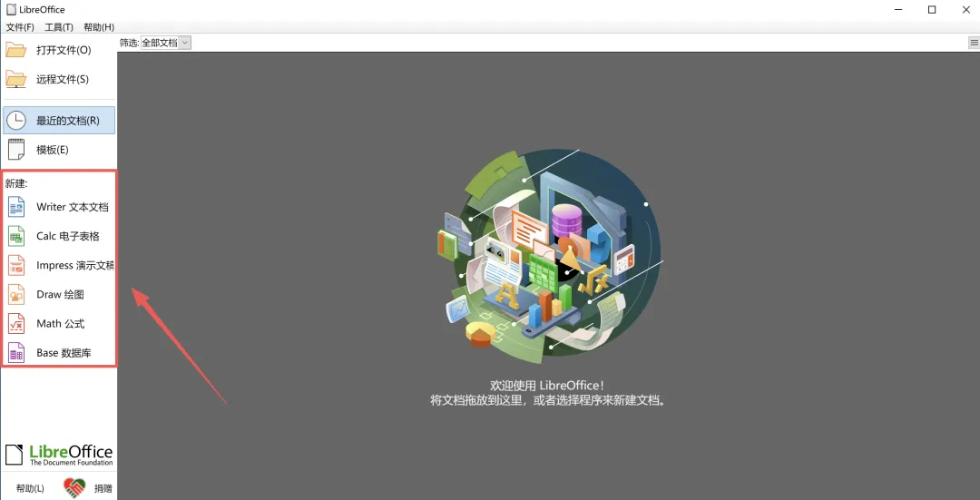
Task: Click the 捐赠 heart icon
Action: 74,488
